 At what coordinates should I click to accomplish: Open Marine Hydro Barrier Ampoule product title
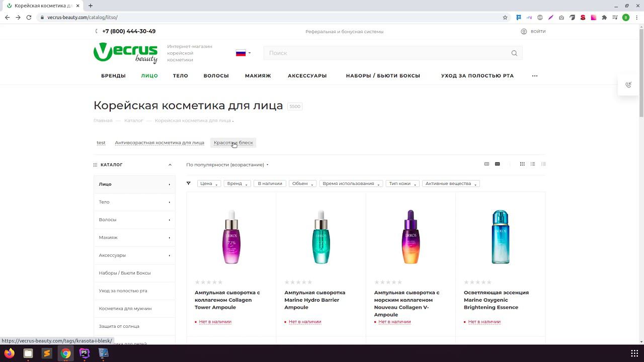click(314, 300)
